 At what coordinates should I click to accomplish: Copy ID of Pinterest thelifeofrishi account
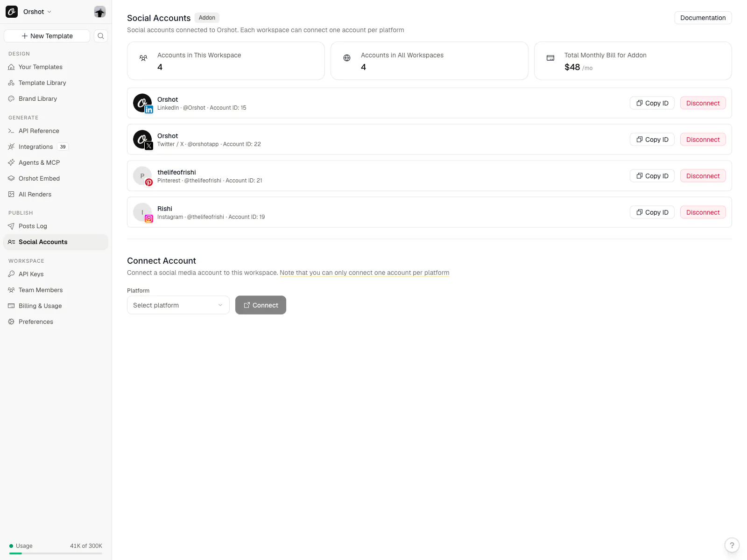(x=652, y=176)
